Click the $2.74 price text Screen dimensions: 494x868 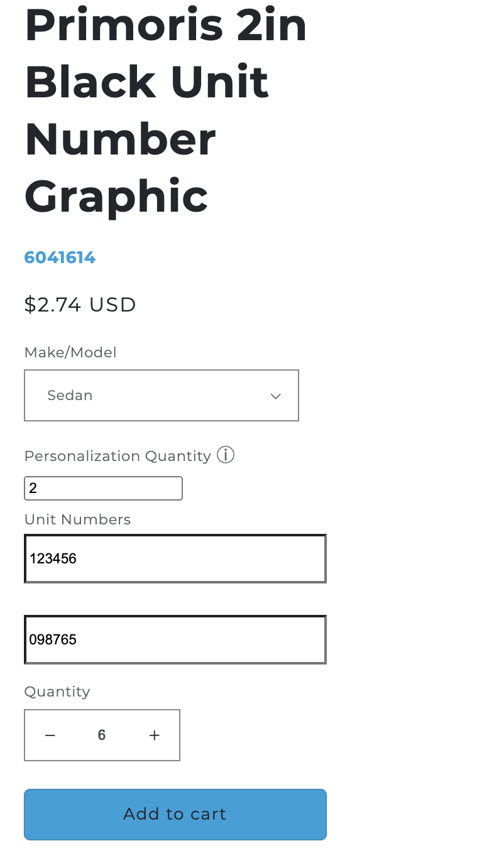tap(53, 305)
